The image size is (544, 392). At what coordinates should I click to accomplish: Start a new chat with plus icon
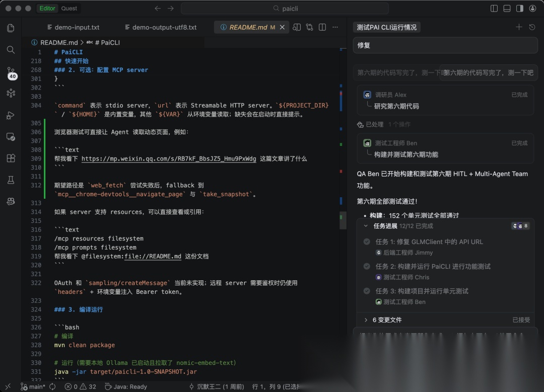[519, 27]
